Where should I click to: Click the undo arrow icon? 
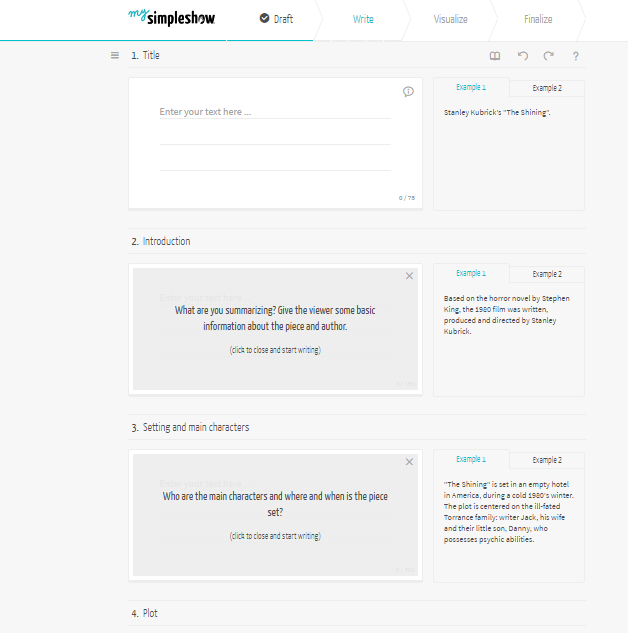tap(522, 56)
